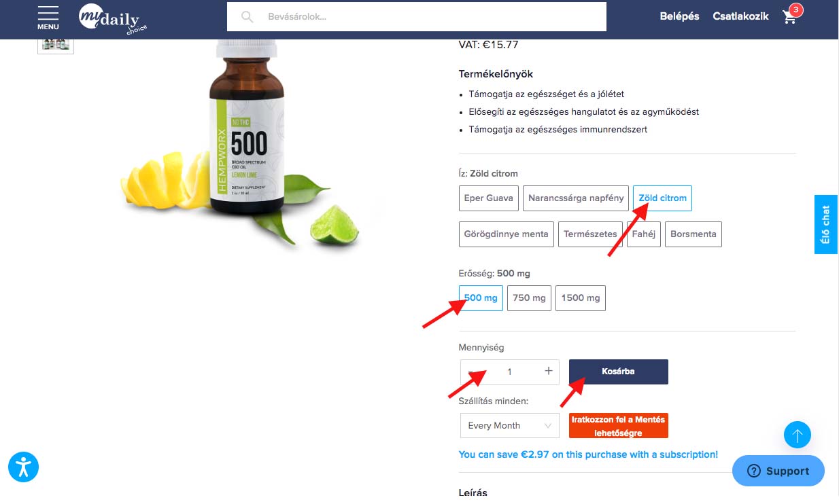Open the hamburger MENU icon
The height and width of the screenshot is (504, 839).
(x=48, y=17)
